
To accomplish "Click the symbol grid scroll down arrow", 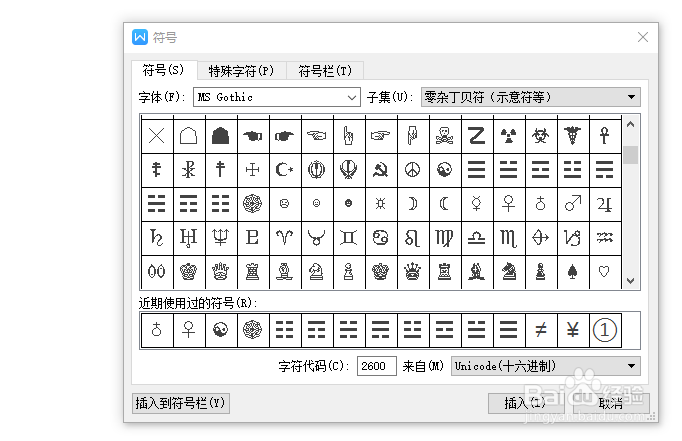I will coord(631,281).
